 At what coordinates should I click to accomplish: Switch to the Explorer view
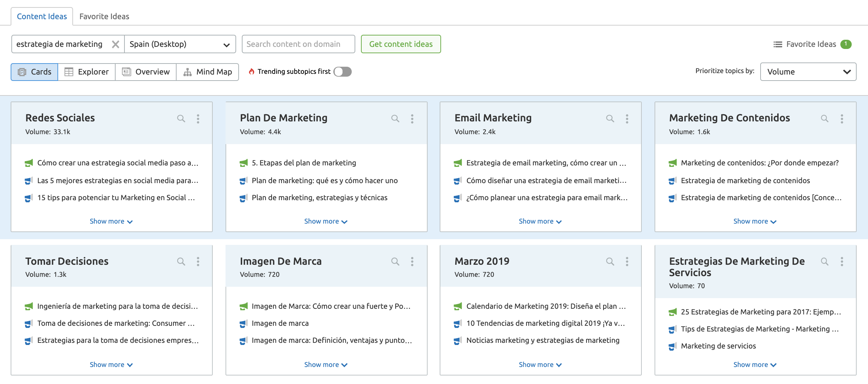coord(87,72)
